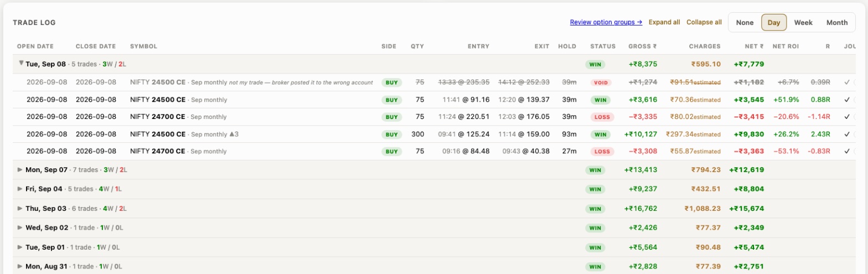Viewport: 868px width, 274px height.
Task: Click the BUY badge on the void trade row
Action: point(391,82)
